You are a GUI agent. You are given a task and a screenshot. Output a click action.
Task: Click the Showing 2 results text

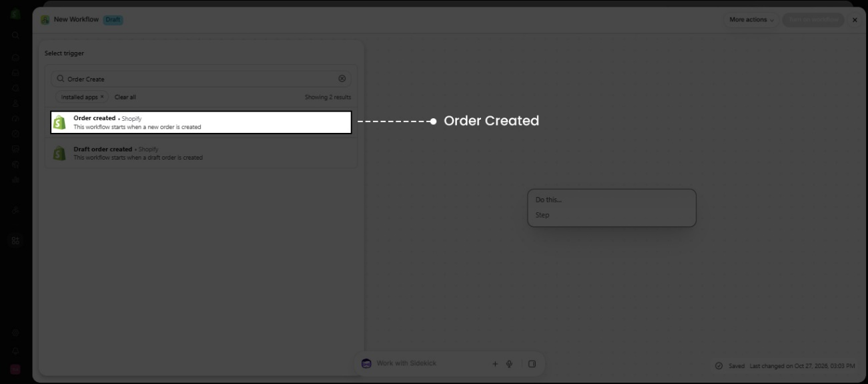click(x=328, y=97)
